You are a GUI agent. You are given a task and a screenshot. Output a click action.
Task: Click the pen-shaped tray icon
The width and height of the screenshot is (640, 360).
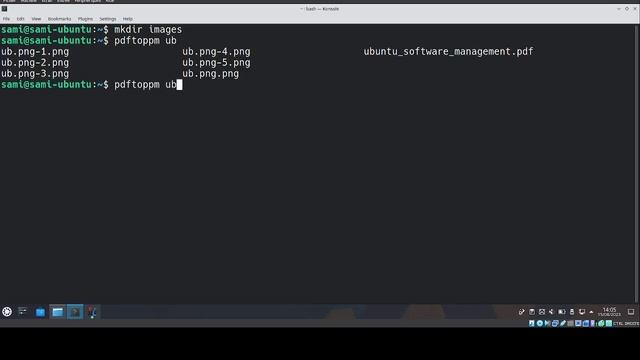pyautogui.click(x=522, y=312)
